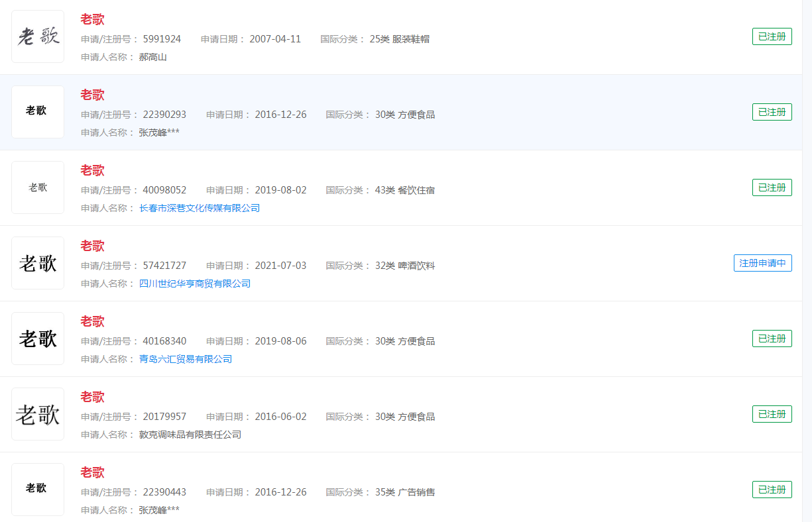Open the trademark image for 青岛六汇贸易
The height and width of the screenshot is (522, 812).
37,338
